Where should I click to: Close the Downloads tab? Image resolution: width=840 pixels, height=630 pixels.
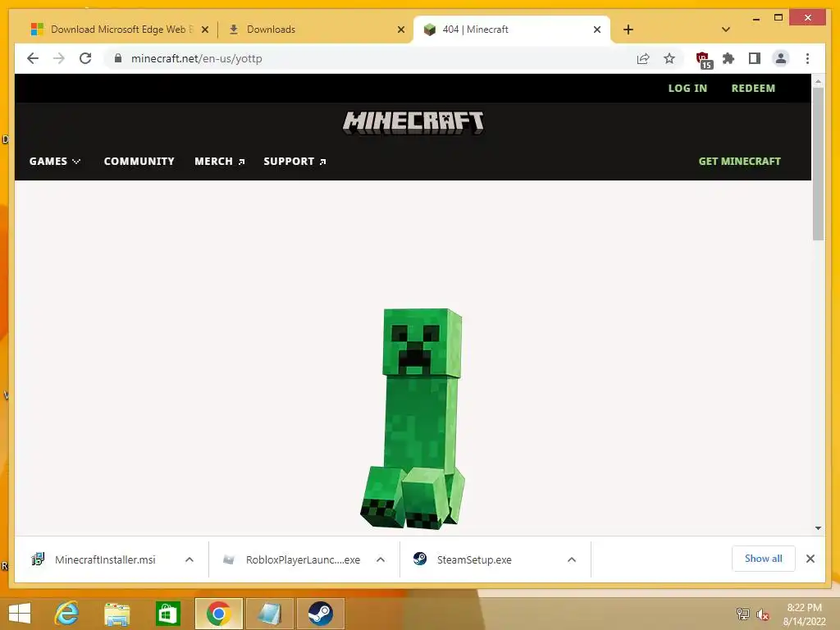(x=400, y=30)
